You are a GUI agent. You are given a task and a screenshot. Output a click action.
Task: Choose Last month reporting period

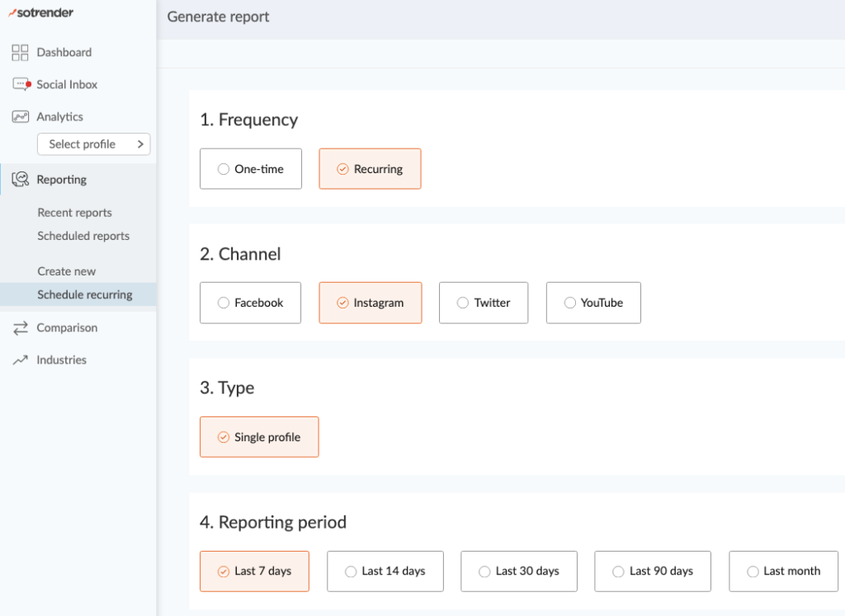pos(783,571)
